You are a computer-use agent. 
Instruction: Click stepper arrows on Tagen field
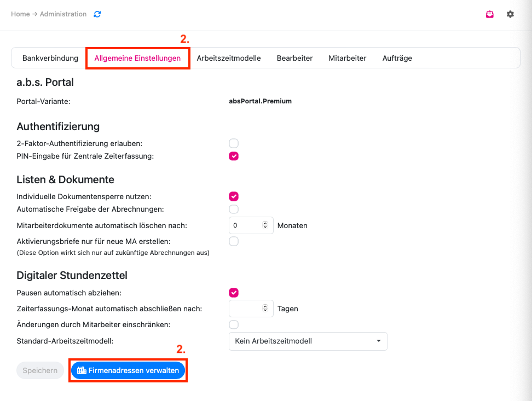click(x=265, y=309)
